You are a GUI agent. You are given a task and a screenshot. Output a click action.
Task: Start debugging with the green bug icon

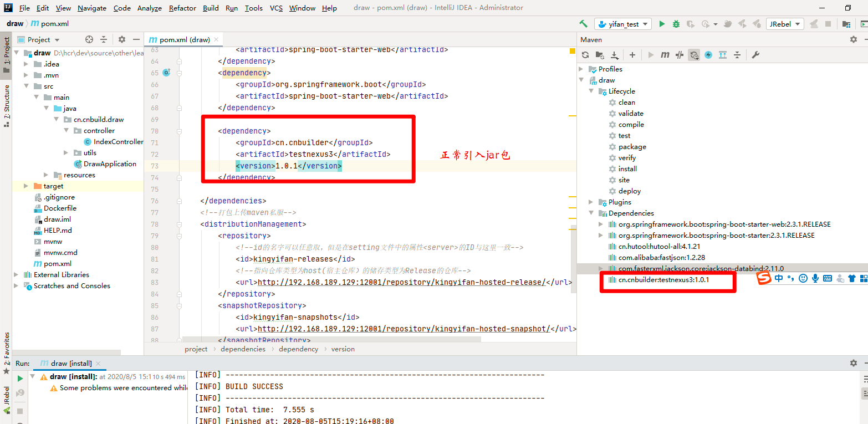[676, 24]
